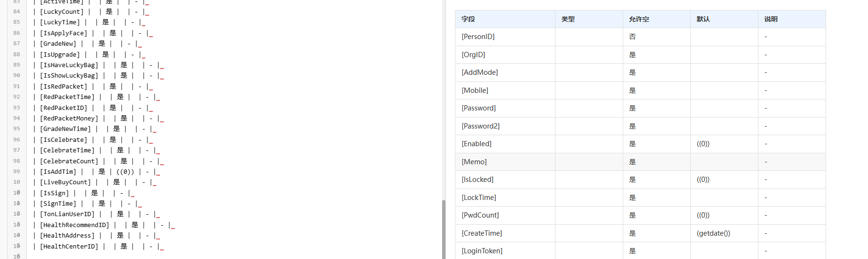Image resolution: width=868 pixels, height=259 pixels.
Task: Select the [PersonID] table cell
Action: pos(505,37)
